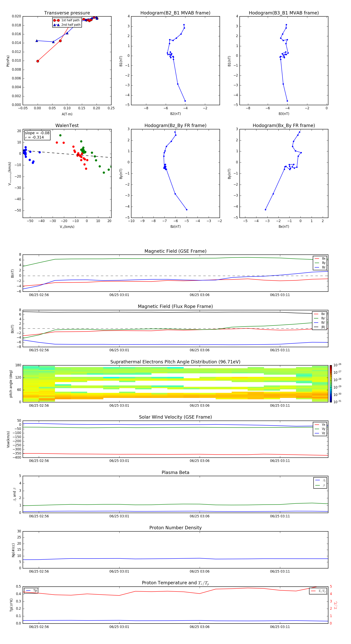Click the 'Vz' entry in velocity legend

[320, 433]
